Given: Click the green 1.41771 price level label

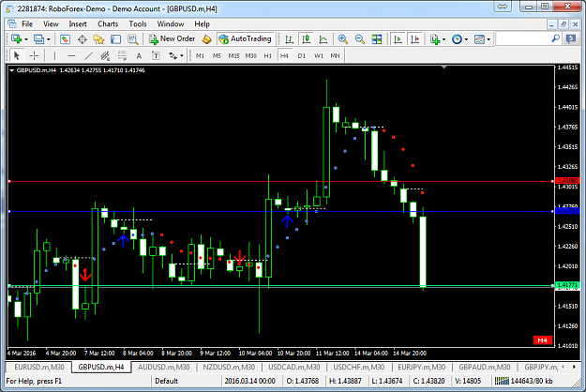Looking at the screenshot, I should click(x=567, y=285).
